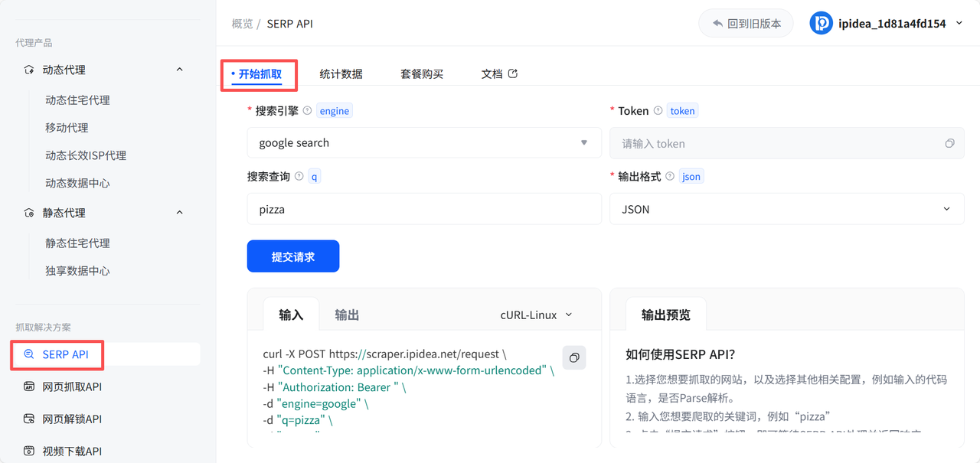Click the help icon next to Token label

pyautogui.click(x=658, y=110)
